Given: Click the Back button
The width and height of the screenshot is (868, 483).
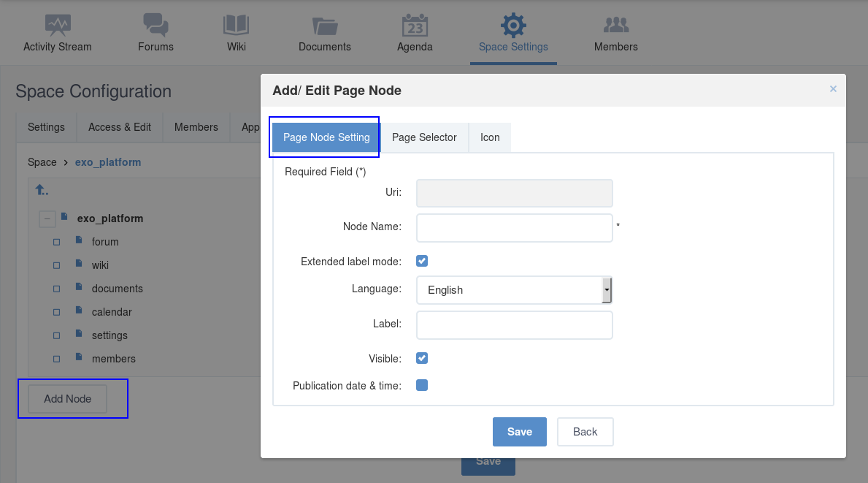Looking at the screenshot, I should point(585,432).
